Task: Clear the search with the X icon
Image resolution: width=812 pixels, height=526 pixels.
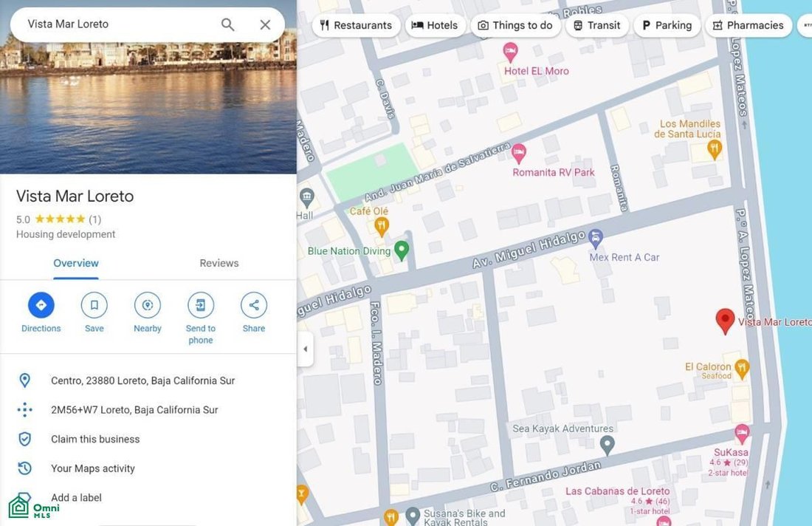Action: pos(265,24)
